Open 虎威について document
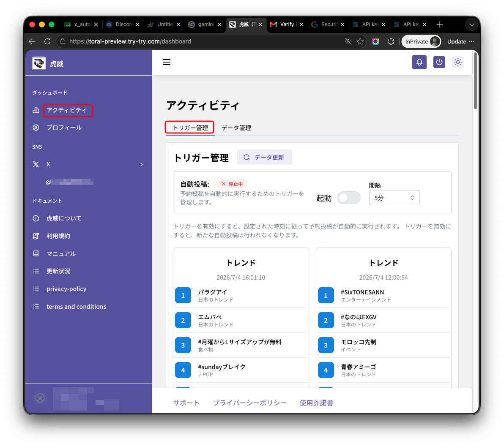This screenshot has width=504, height=446. coord(64,218)
